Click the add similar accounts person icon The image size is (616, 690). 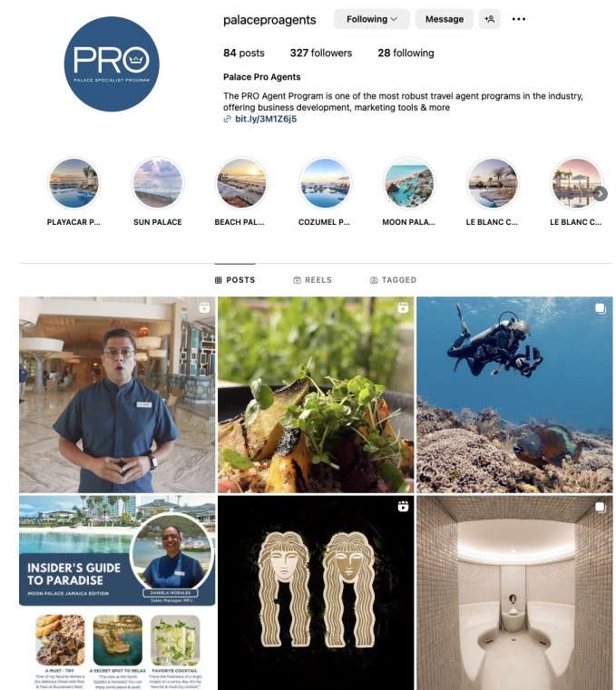(x=489, y=19)
